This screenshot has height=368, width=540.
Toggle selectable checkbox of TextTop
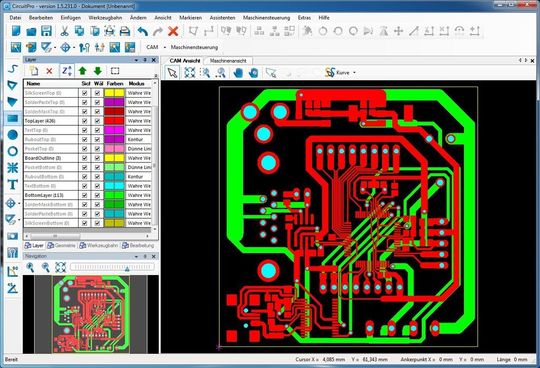click(97, 130)
